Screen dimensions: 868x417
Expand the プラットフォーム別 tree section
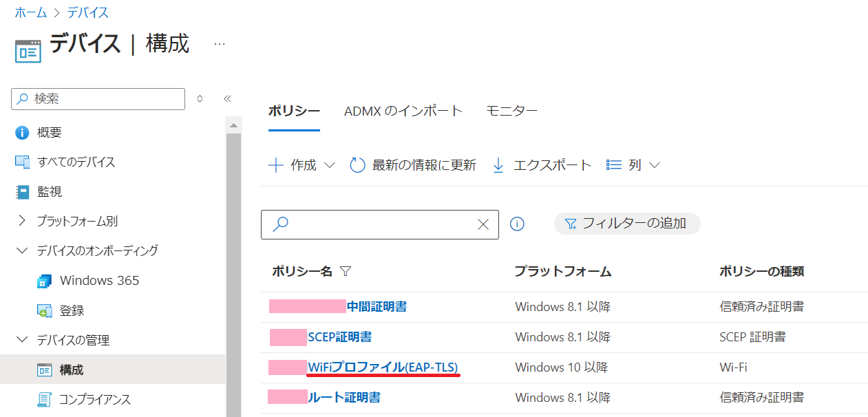click(x=22, y=221)
